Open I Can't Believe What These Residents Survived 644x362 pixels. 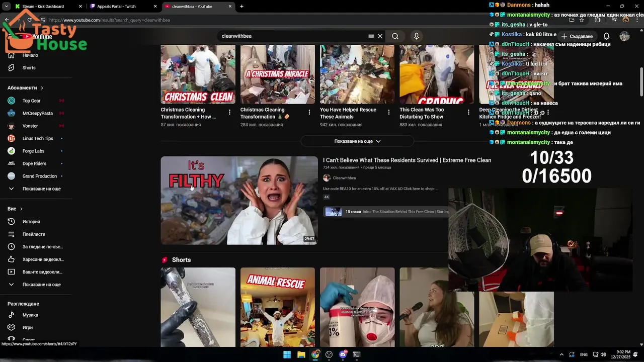coord(407,160)
